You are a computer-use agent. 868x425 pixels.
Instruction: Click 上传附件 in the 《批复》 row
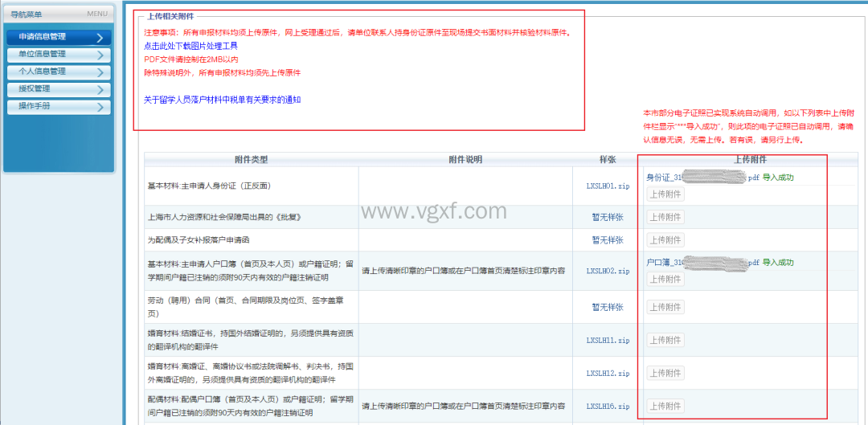(x=665, y=217)
